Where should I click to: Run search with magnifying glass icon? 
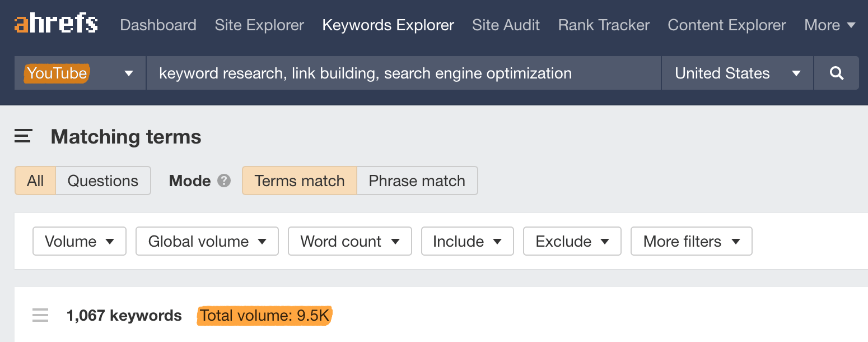[836, 73]
